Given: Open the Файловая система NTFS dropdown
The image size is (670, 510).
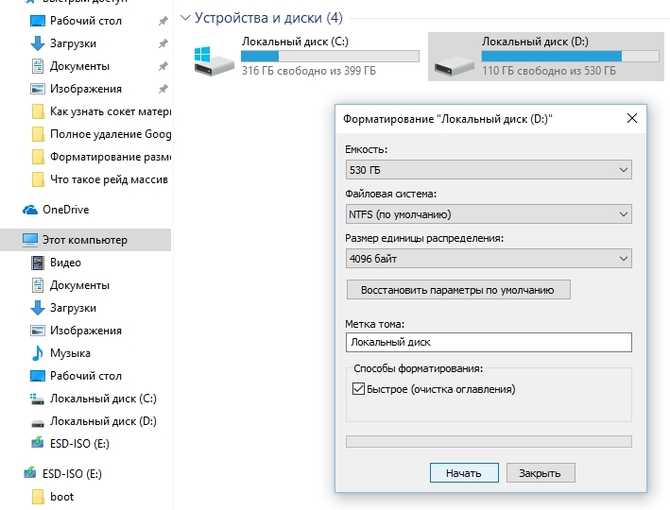Looking at the screenshot, I should (488, 214).
